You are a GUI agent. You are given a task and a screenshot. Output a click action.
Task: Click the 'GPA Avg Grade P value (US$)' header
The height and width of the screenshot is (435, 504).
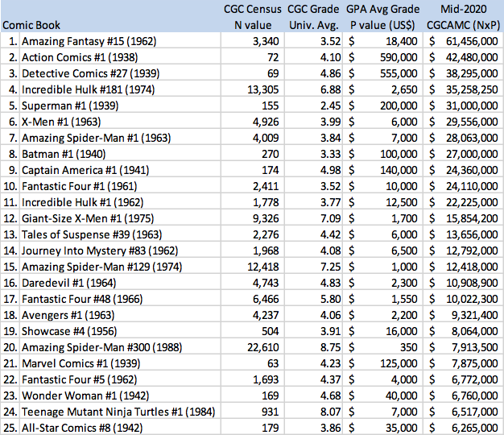pyautogui.click(x=382, y=17)
